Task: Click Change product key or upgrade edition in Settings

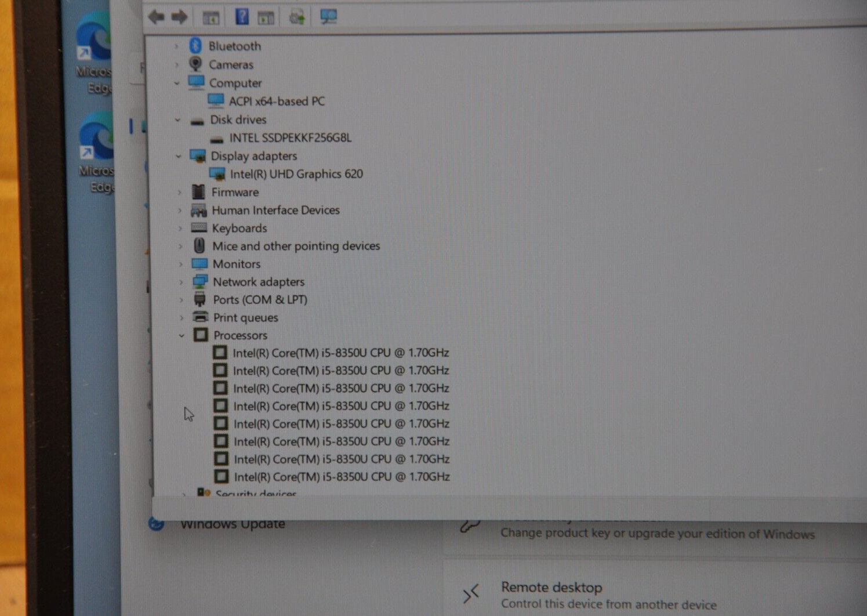Action: coord(658,534)
